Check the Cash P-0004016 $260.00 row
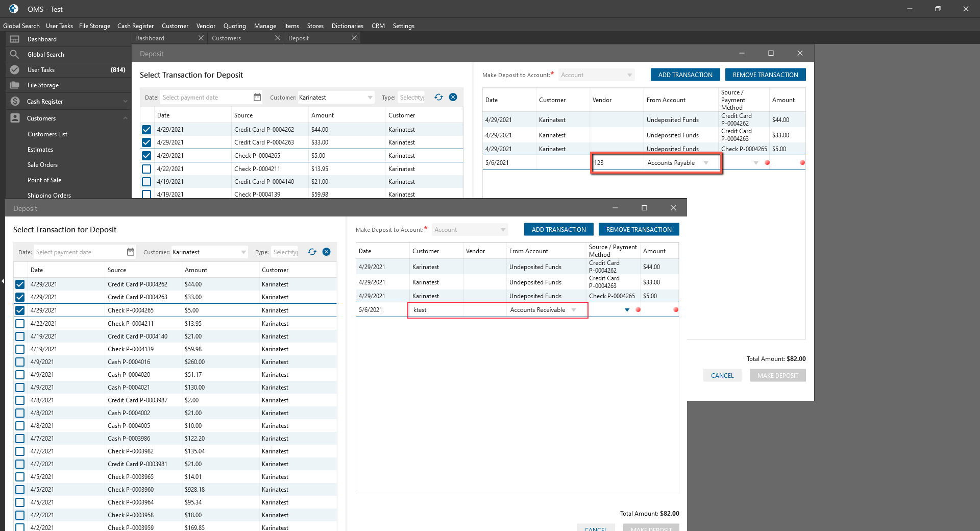Screen dimensions: 980x531 (x=20, y=362)
